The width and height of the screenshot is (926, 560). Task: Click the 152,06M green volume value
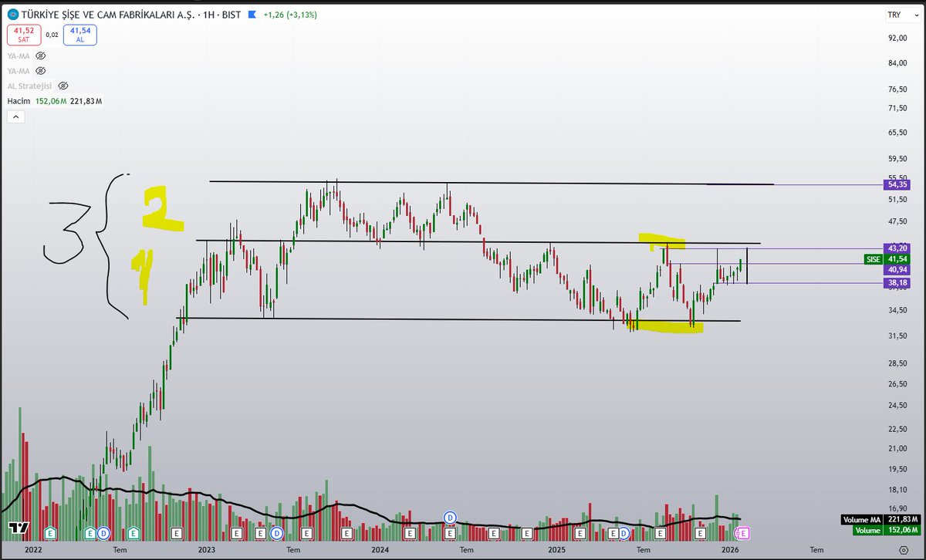click(x=50, y=101)
